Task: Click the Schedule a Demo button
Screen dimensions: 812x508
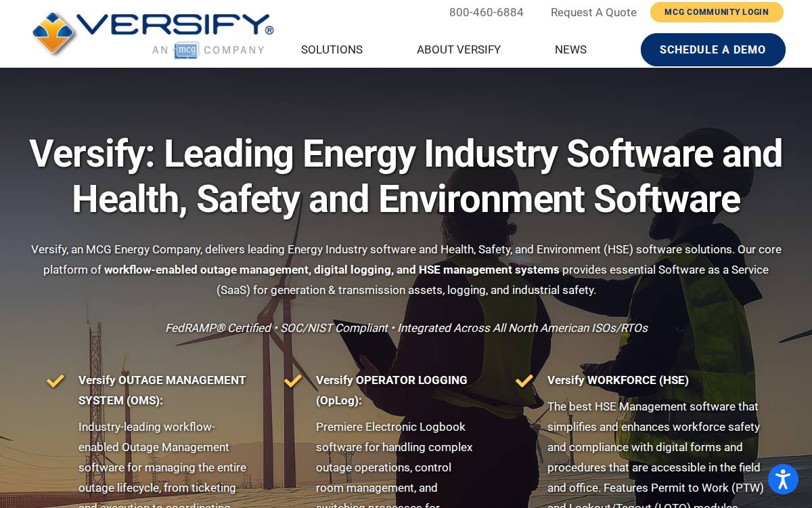Action: pos(713,49)
